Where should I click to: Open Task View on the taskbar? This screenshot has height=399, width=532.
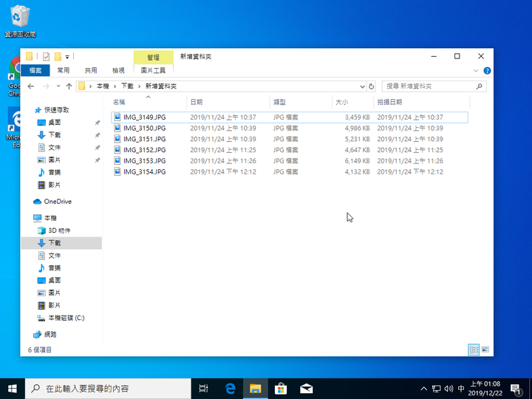point(204,389)
